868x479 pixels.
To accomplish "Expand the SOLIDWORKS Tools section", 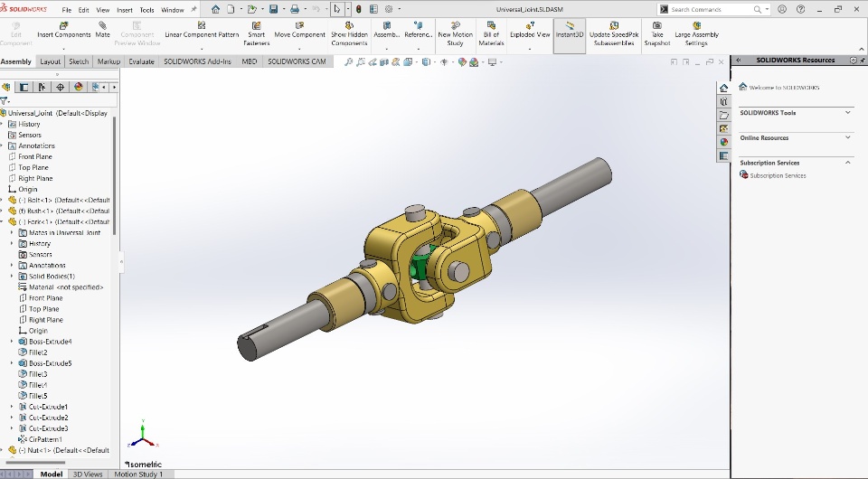I will coord(847,113).
